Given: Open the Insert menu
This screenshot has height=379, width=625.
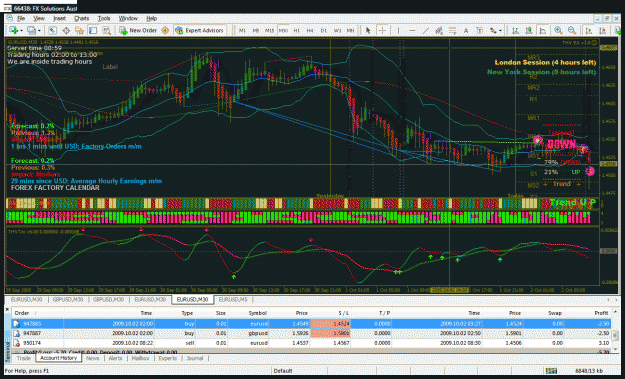Looking at the screenshot, I should point(59,18).
